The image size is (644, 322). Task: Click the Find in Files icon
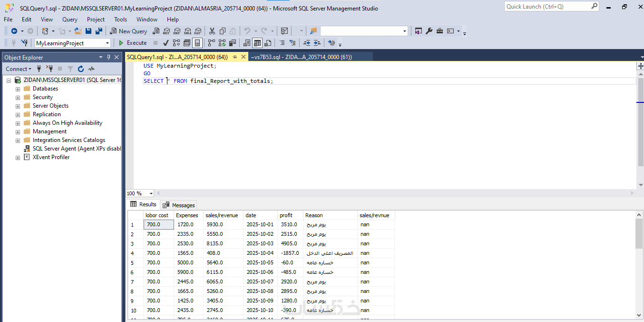313,31
